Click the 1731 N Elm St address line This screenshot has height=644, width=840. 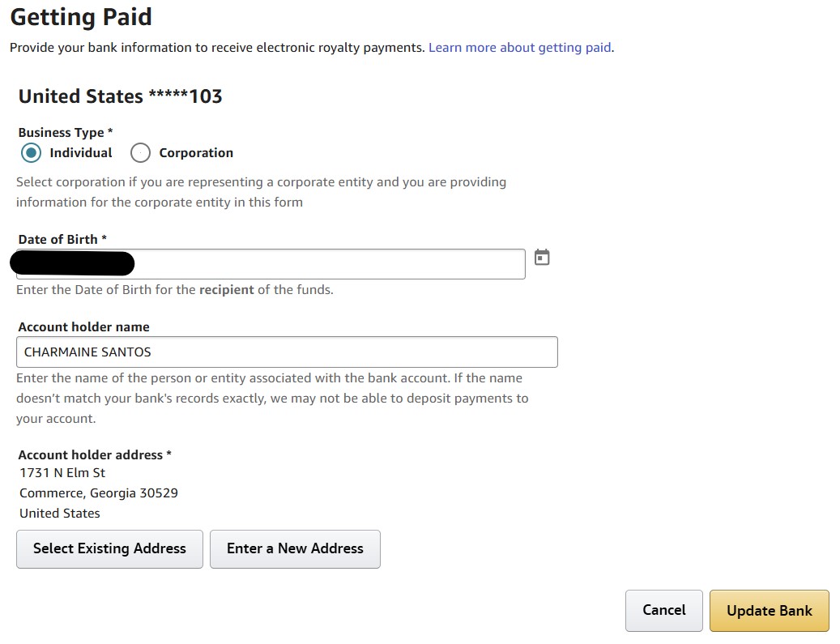click(62, 472)
